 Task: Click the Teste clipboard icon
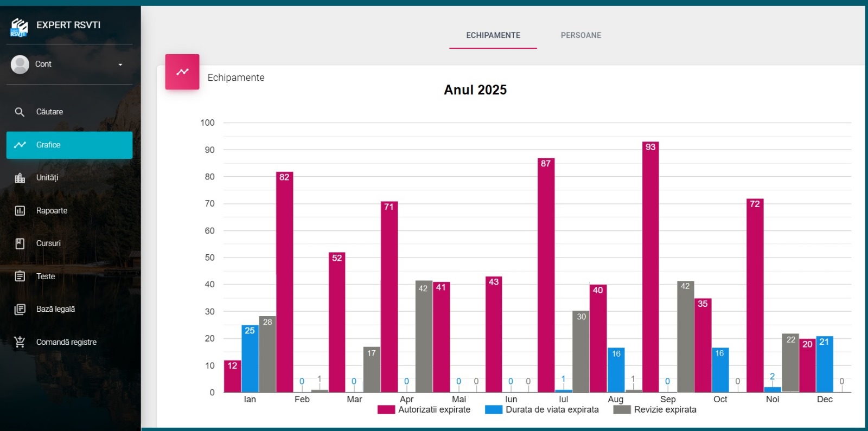[x=20, y=276]
